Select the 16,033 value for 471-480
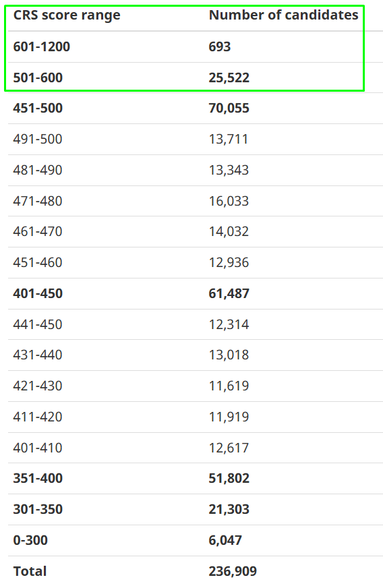The height and width of the screenshot is (588, 383). pyautogui.click(x=229, y=202)
